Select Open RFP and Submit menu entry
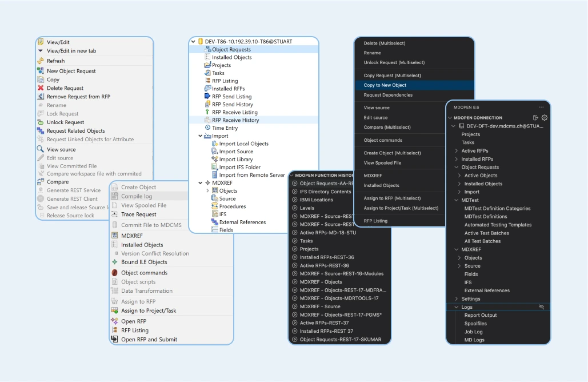588x382 pixels. tap(149, 339)
